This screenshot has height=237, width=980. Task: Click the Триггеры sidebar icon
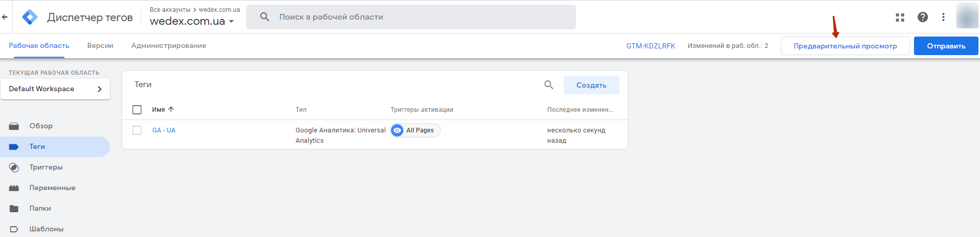coord(14,167)
